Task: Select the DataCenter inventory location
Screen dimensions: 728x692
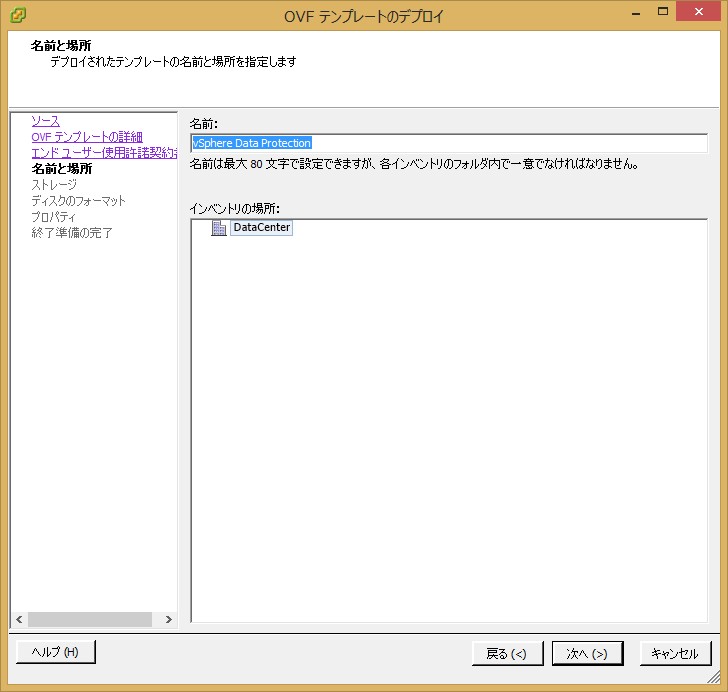Action: [261, 227]
